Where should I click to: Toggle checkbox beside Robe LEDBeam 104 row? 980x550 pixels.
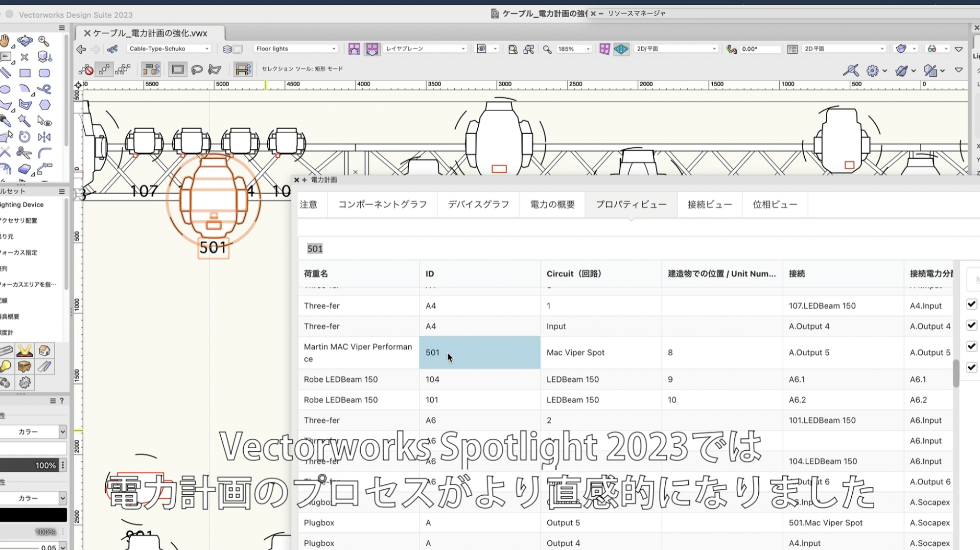(972, 367)
